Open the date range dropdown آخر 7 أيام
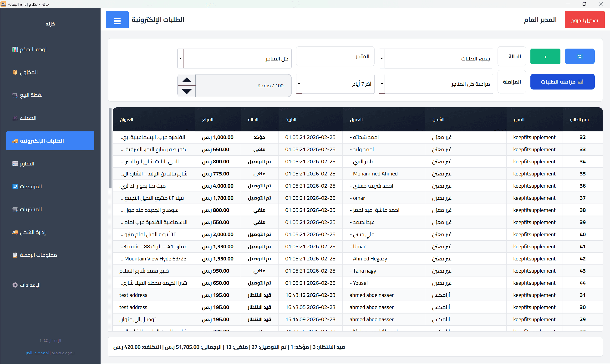 click(x=335, y=84)
